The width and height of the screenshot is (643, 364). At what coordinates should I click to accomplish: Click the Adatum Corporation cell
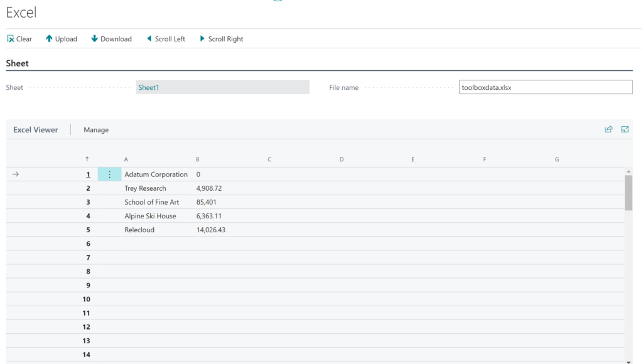pyautogui.click(x=156, y=174)
